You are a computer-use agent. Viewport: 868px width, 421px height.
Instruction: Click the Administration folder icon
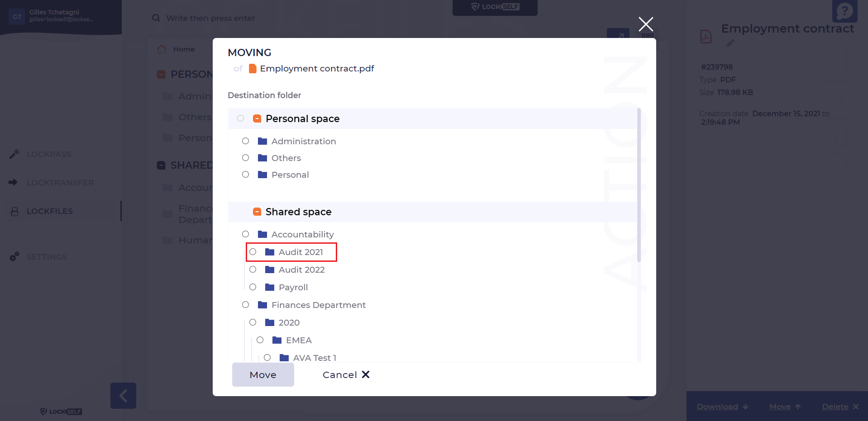[262, 141]
